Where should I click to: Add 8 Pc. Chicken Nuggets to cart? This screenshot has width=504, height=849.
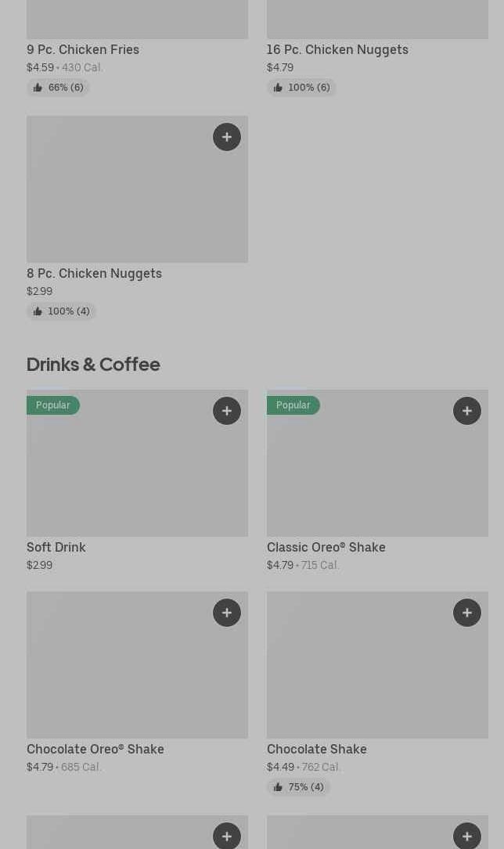[x=227, y=137]
